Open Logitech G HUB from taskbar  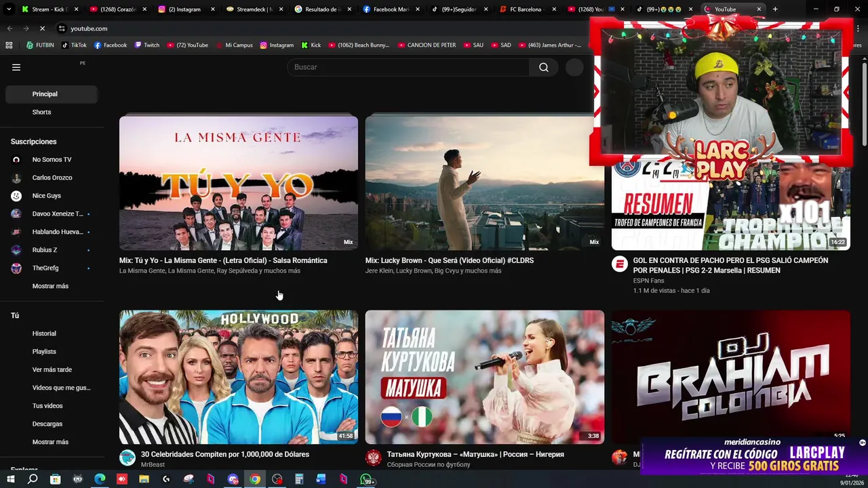pyautogui.click(x=166, y=479)
